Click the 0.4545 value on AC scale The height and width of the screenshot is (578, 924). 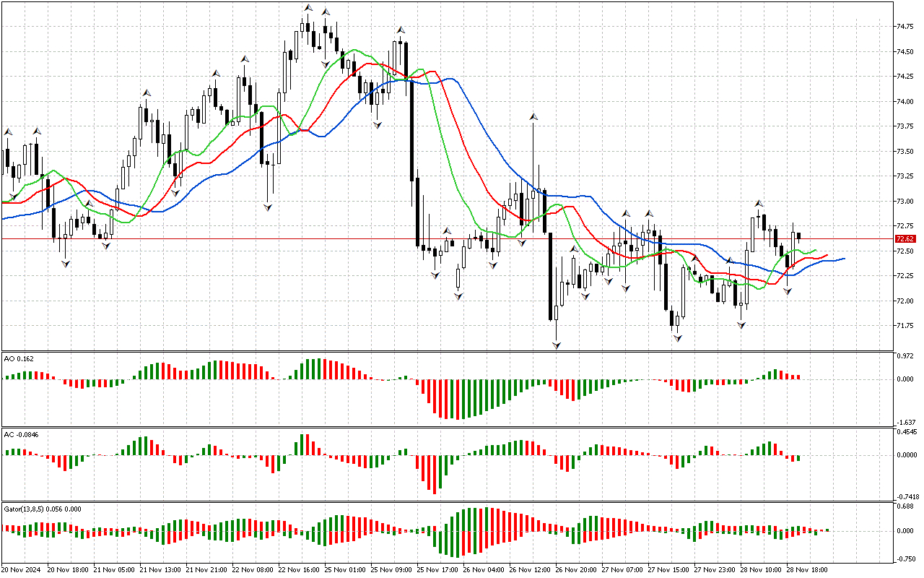[907, 433]
